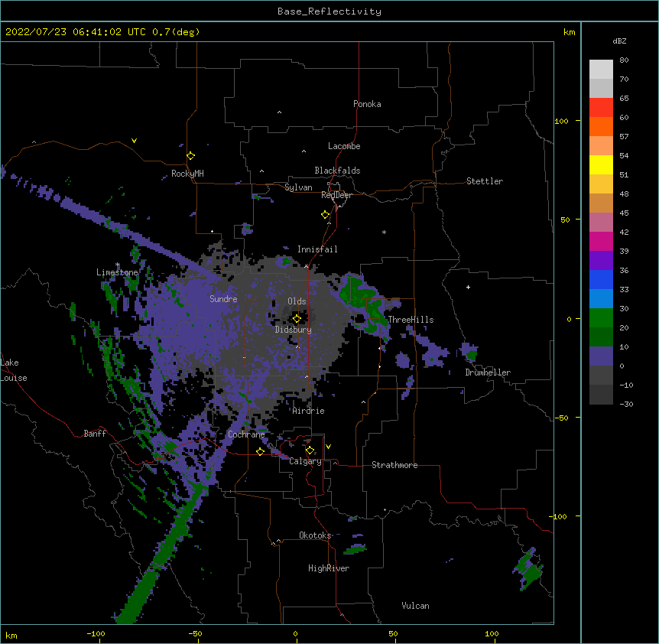The width and height of the screenshot is (659, 644).
Task: Select the yellow v marker northwest of RockyMH
Action: coord(134,141)
